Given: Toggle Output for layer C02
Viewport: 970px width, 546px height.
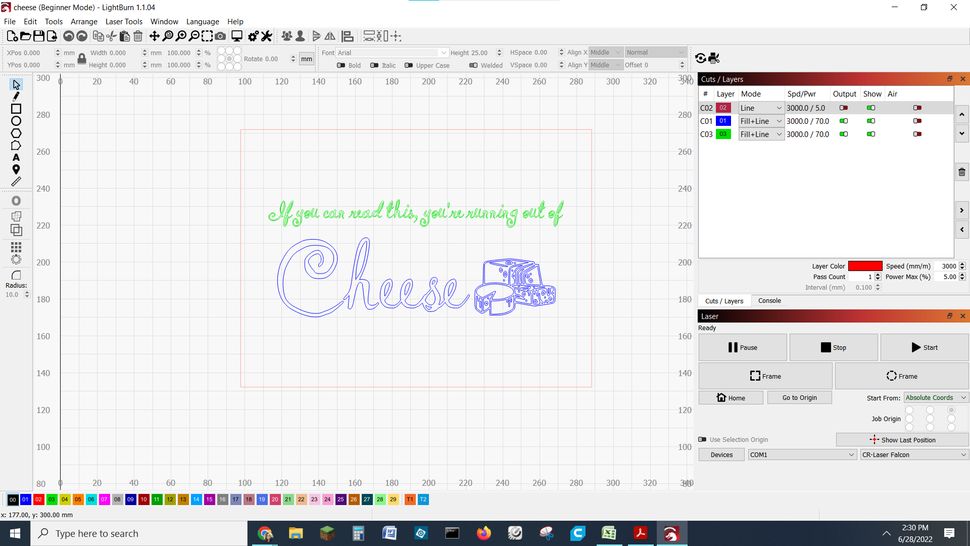Looking at the screenshot, I should (843, 108).
